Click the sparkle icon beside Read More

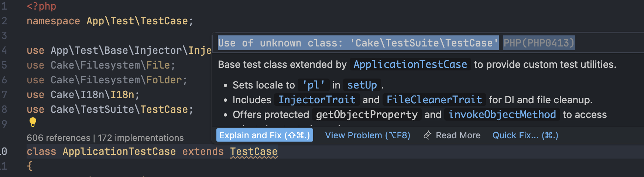click(x=427, y=135)
